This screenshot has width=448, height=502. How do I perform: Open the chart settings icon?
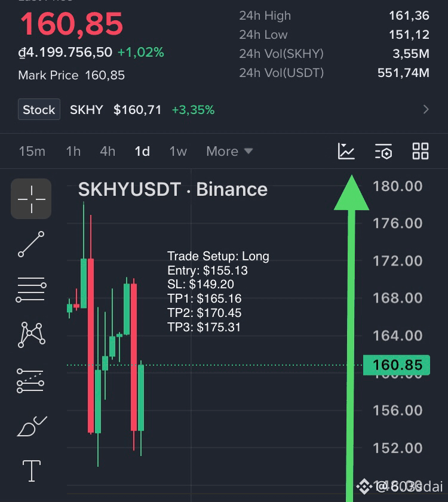tap(383, 151)
